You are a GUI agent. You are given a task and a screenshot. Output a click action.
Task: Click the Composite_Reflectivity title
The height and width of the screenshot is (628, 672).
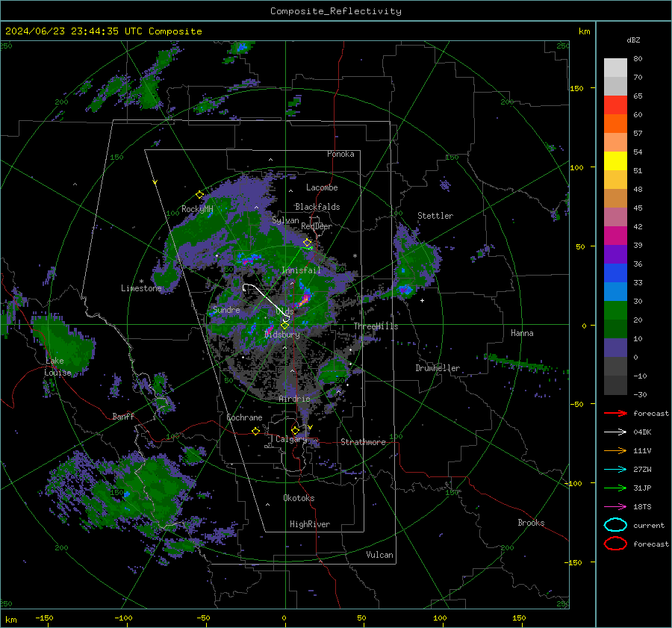click(x=336, y=11)
